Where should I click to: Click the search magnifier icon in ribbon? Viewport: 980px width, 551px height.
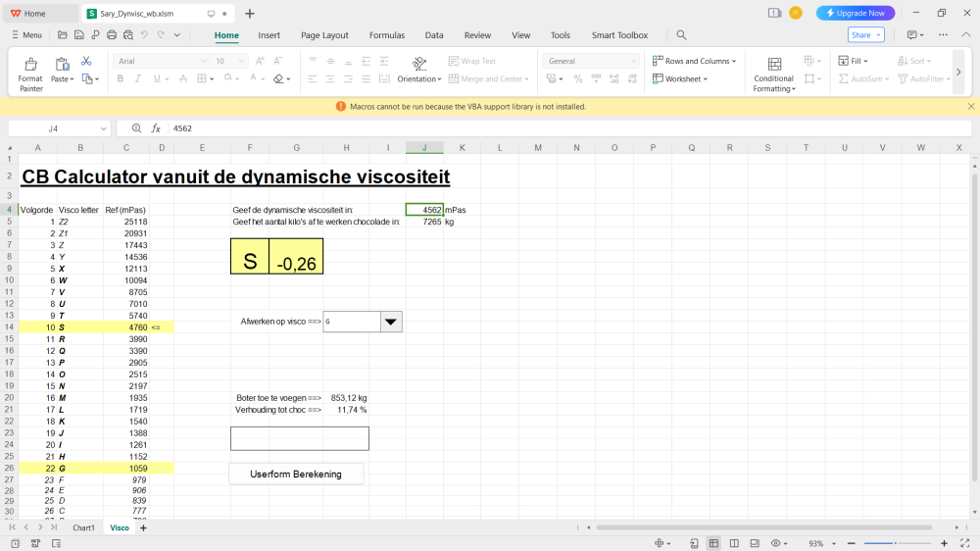pyautogui.click(x=681, y=35)
